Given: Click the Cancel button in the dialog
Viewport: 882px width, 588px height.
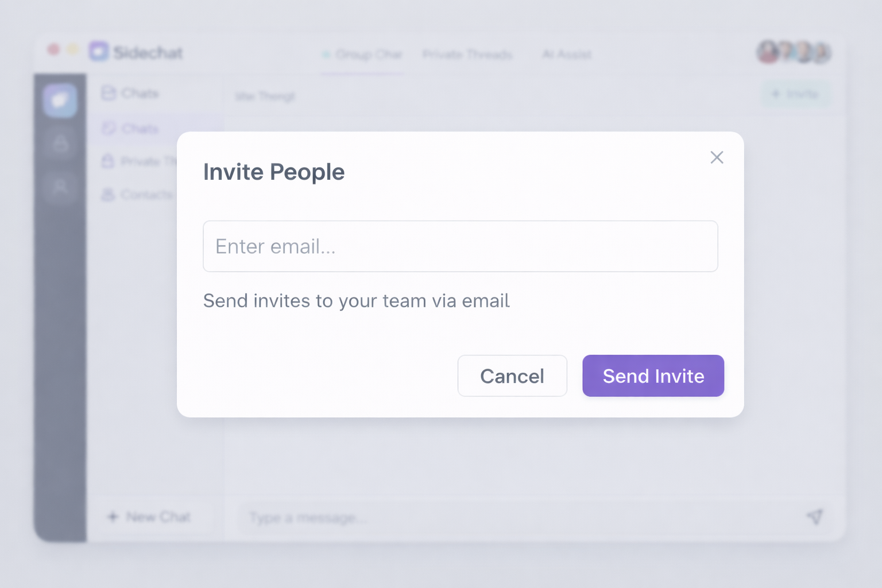Looking at the screenshot, I should (x=512, y=376).
